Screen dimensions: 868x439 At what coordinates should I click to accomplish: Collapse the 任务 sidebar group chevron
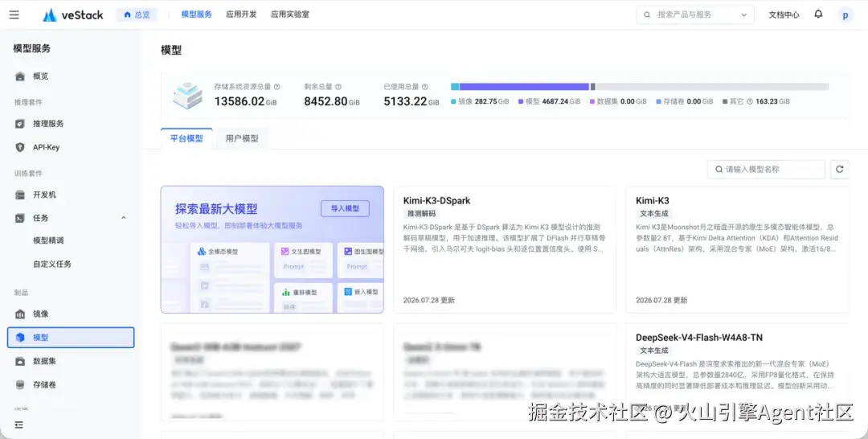pyautogui.click(x=124, y=218)
